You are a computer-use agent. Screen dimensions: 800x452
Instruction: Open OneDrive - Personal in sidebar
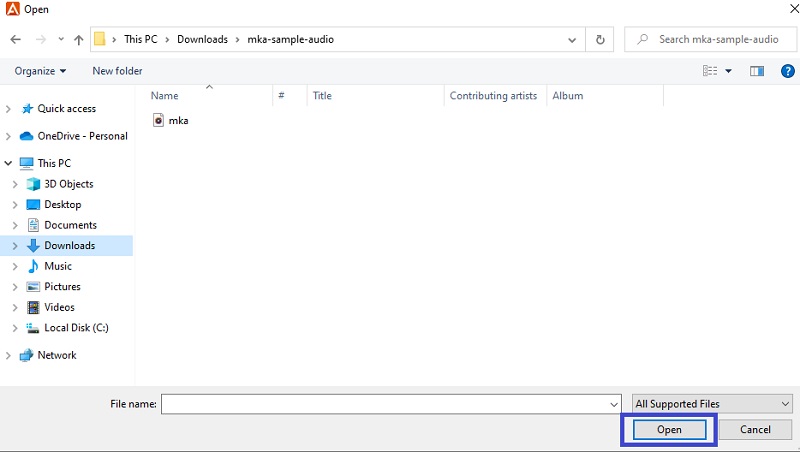[83, 136]
